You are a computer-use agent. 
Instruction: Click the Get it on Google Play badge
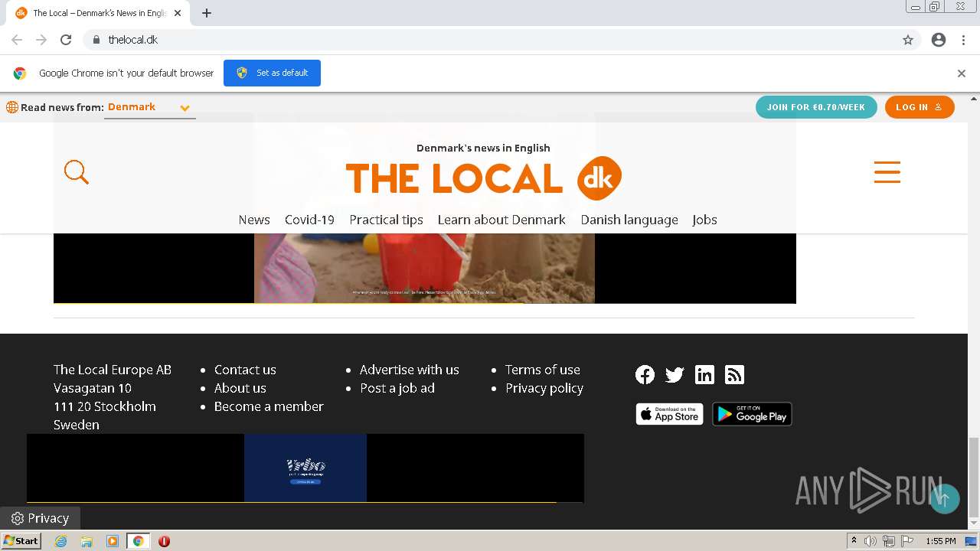752,414
